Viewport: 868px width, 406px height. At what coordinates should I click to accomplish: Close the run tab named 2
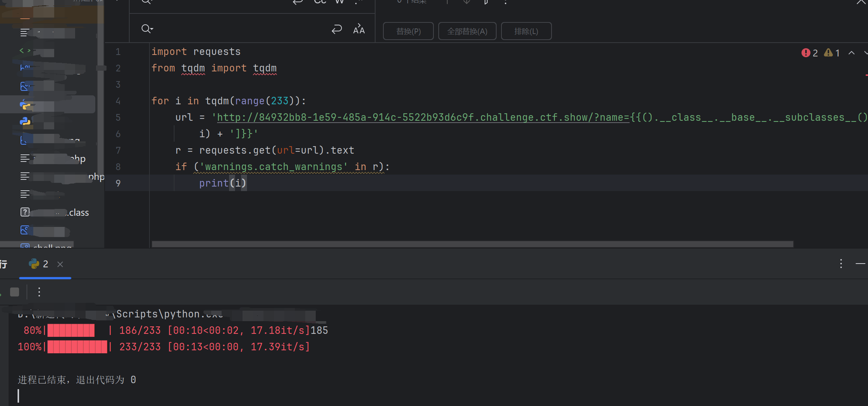(x=60, y=264)
